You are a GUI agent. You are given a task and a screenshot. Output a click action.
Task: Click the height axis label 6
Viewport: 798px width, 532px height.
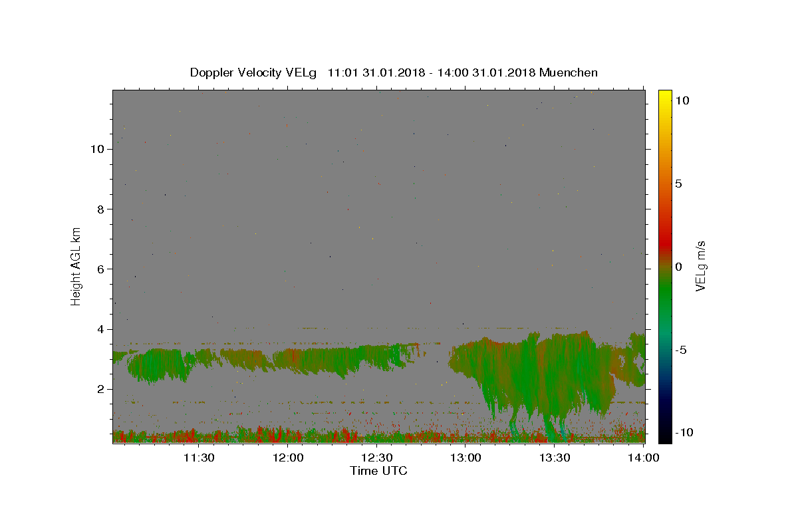pyautogui.click(x=101, y=269)
